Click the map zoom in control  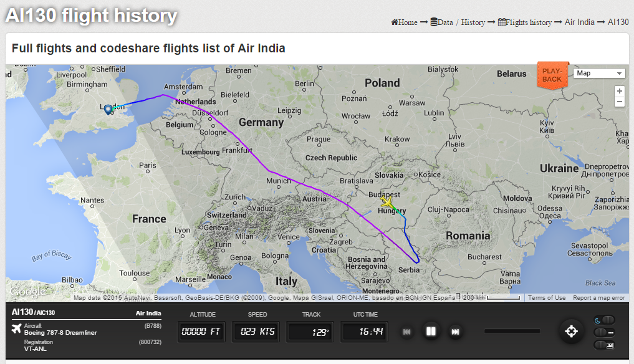coord(619,91)
